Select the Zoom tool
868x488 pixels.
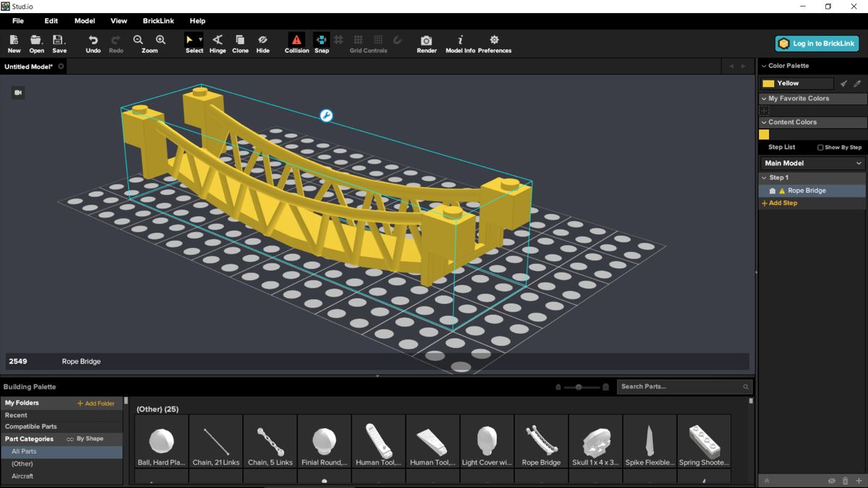pyautogui.click(x=150, y=42)
